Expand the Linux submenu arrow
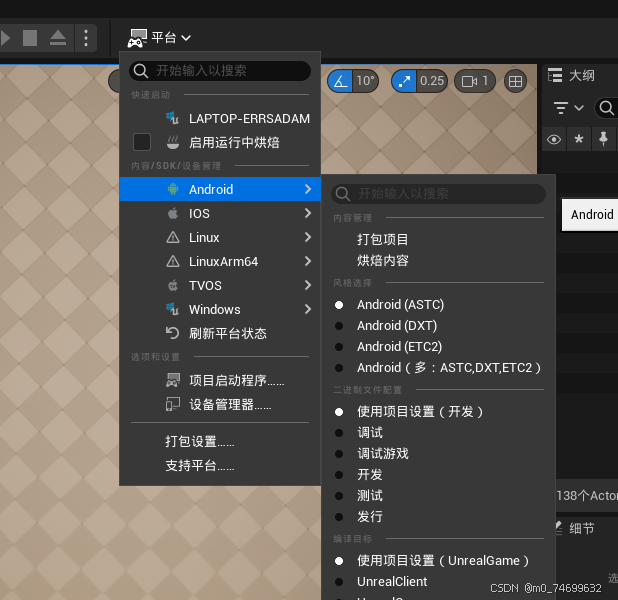 308,237
